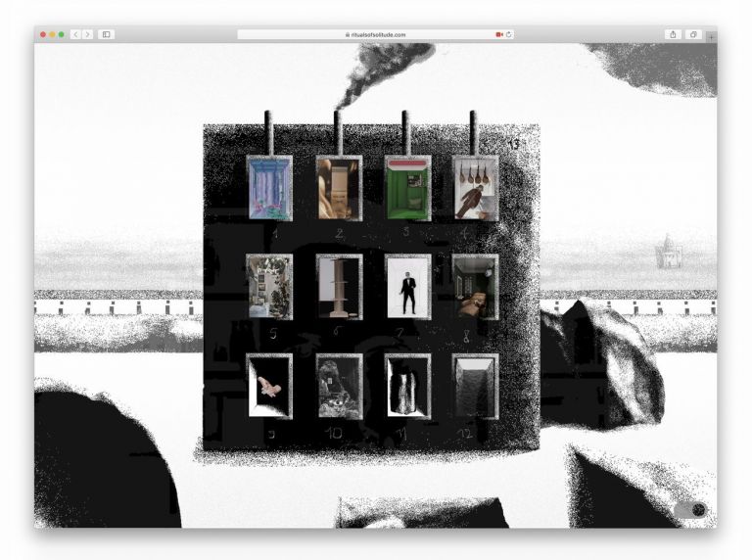Click the red camera recording indicator

pos(498,34)
